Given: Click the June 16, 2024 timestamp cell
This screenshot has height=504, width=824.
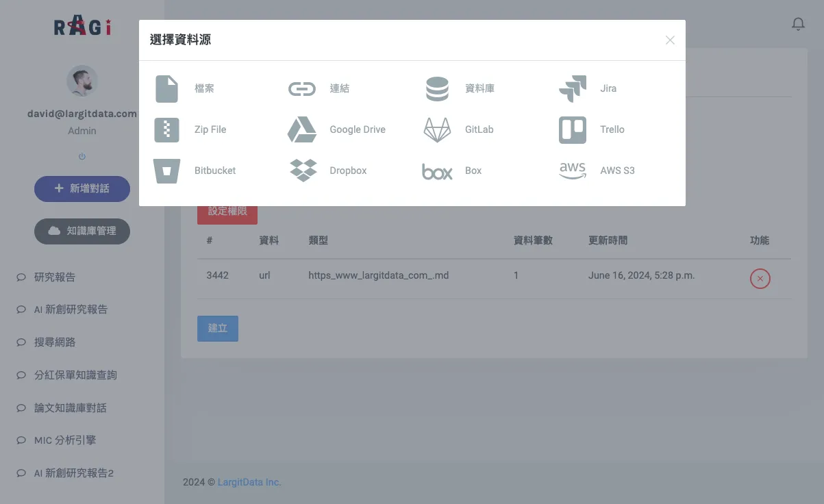Looking at the screenshot, I should [642, 275].
